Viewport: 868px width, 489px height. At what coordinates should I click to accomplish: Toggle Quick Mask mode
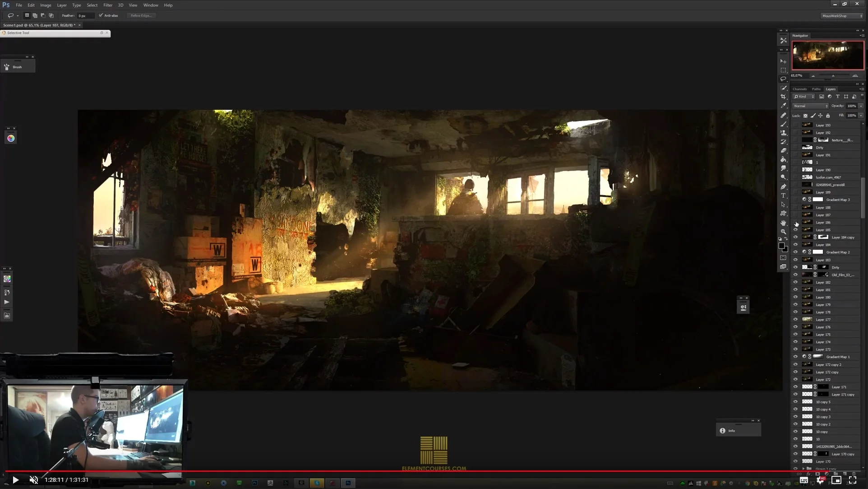(x=783, y=258)
